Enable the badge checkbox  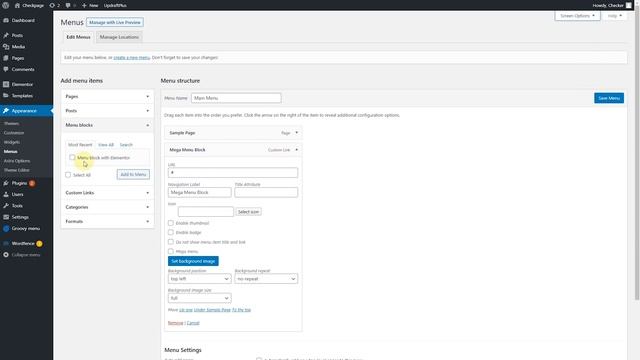171,232
